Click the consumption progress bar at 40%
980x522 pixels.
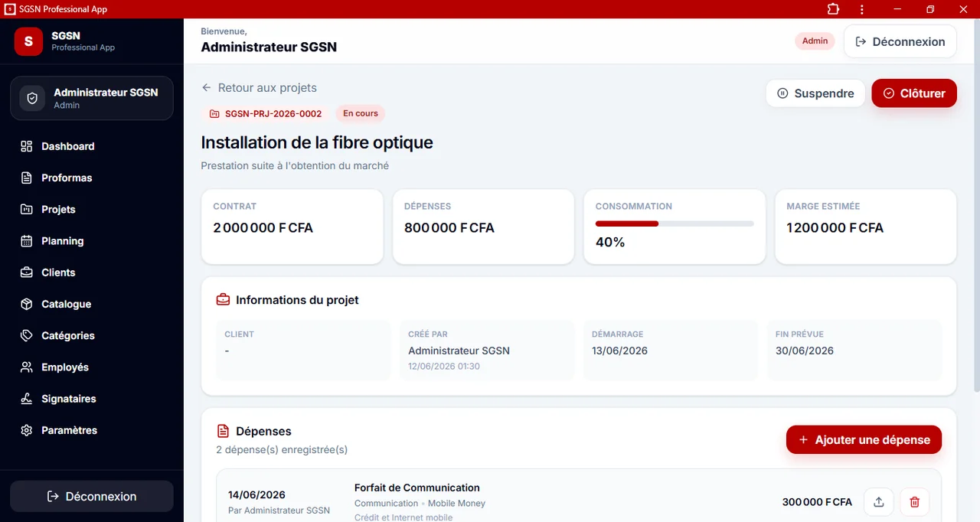[x=675, y=223]
